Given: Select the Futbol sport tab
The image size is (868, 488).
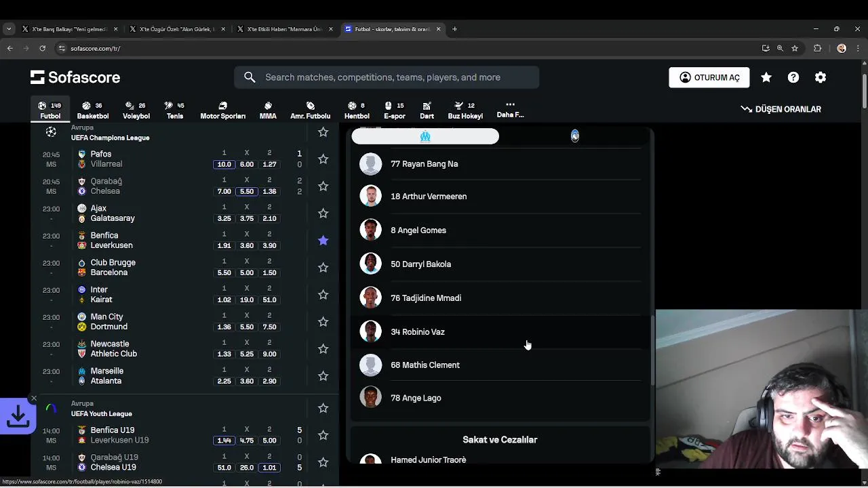Looking at the screenshot, I should pos(50,110).
